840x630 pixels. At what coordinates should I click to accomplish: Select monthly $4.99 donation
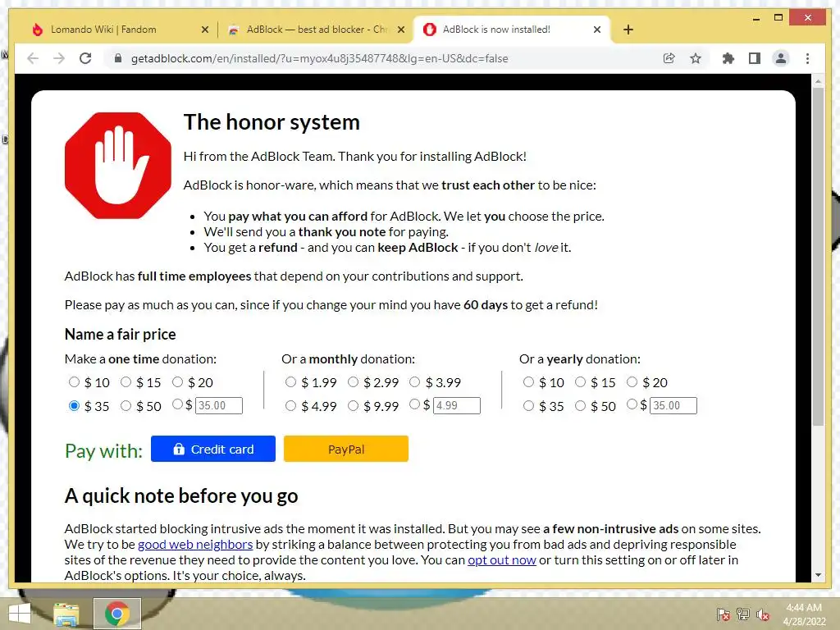pyautogui.click(x=290, y=405)
